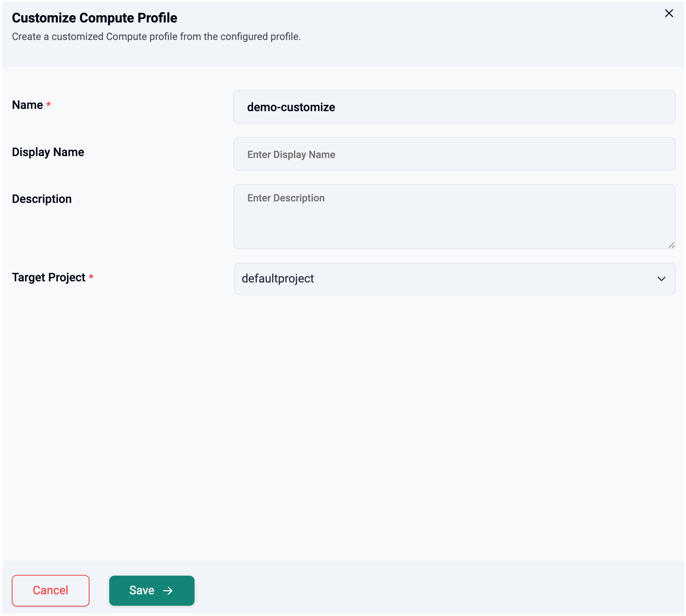Click the Target Project label

(x=49, y=277)
